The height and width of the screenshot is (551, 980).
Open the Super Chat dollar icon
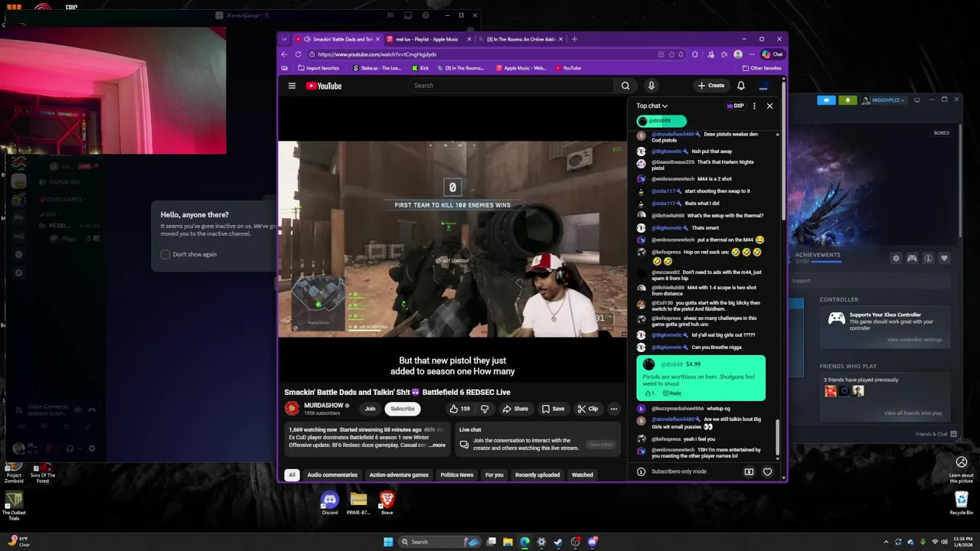point(749,471)
